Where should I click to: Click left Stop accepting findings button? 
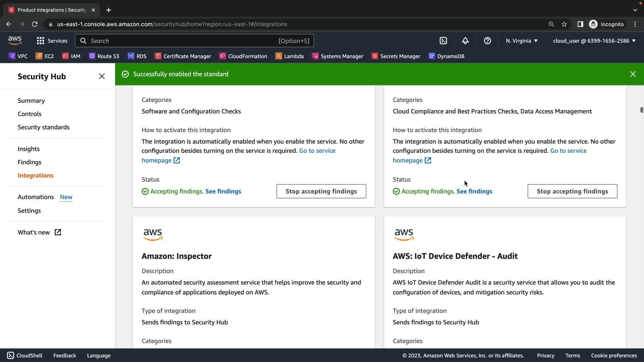tap(321, 191)
